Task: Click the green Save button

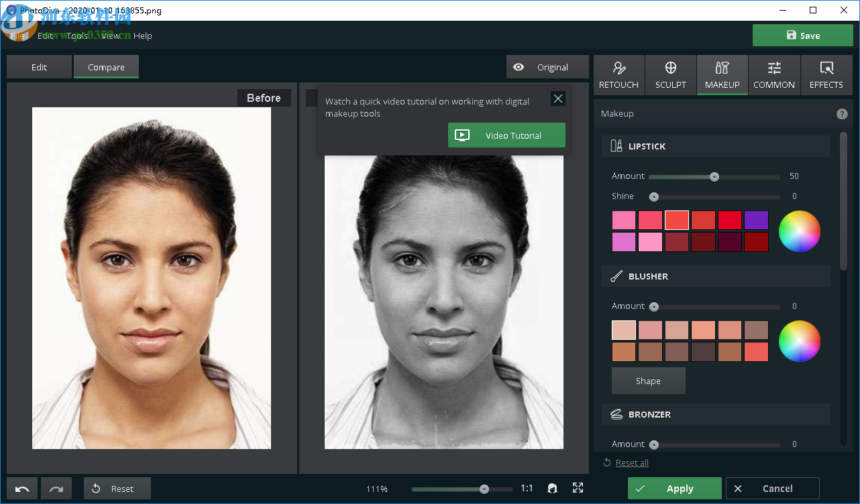Action: coord(802,36)
